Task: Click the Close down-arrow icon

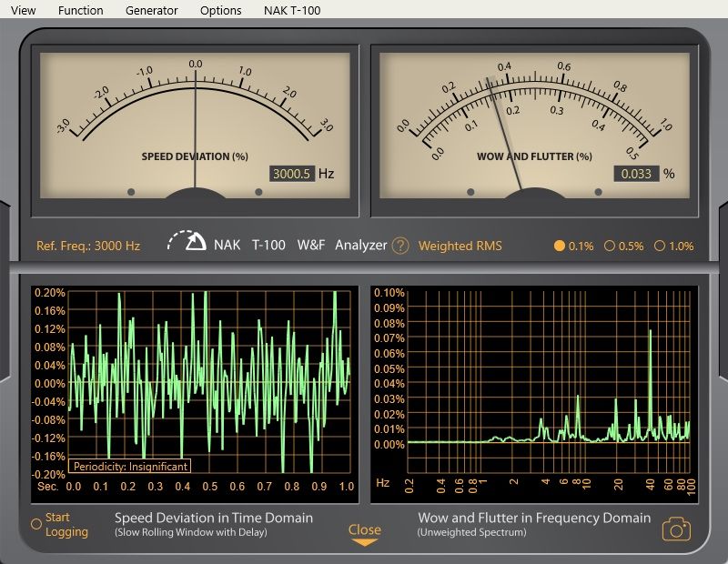Action: [365, 542]
